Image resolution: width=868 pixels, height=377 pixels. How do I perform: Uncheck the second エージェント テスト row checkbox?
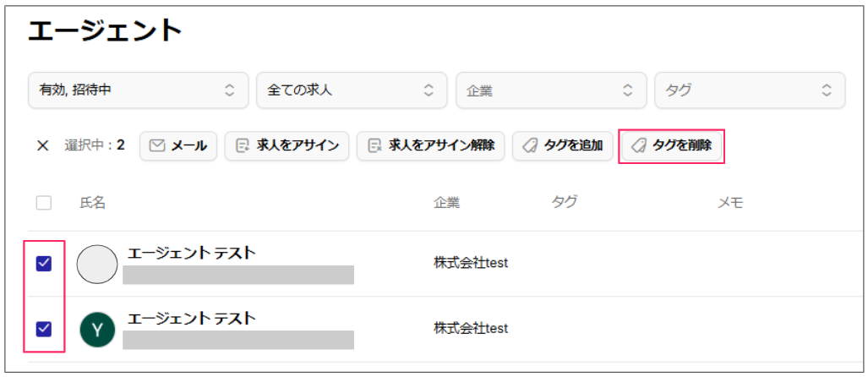coord(44,330)
